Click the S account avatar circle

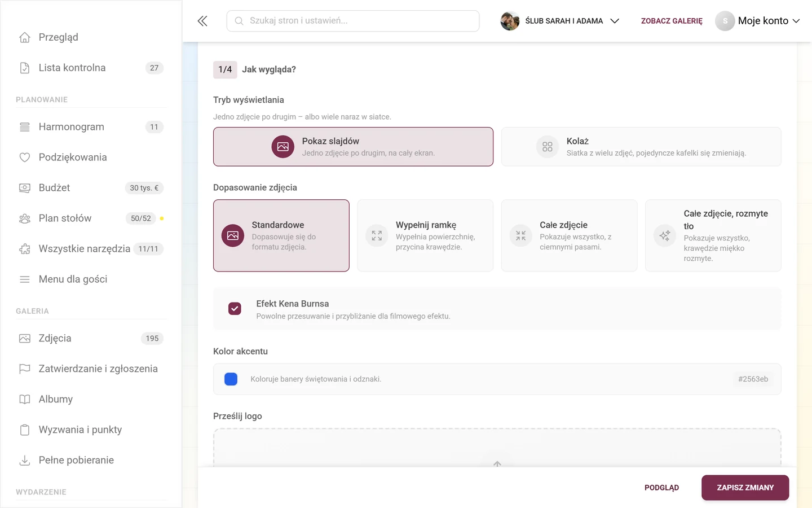725,21
